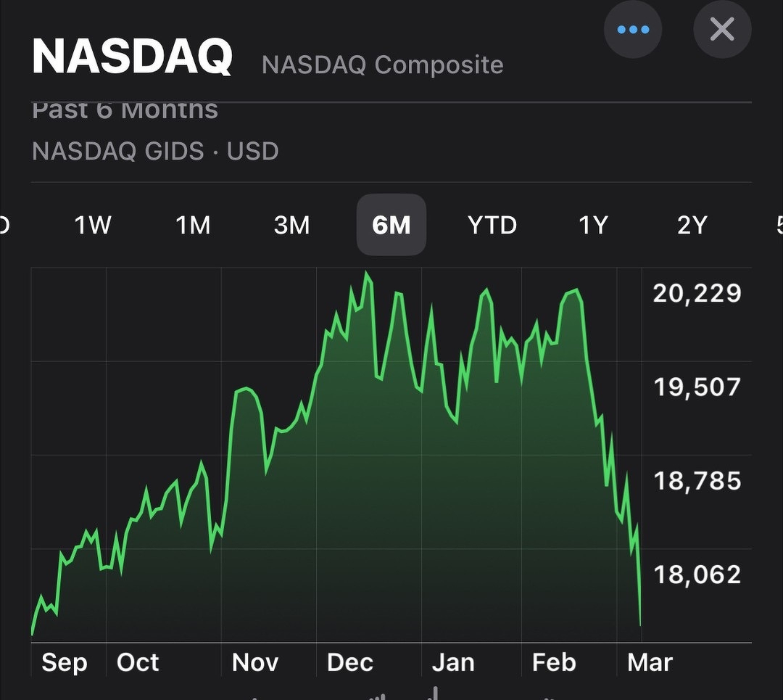Show the 3M chart range
The height and width of the screenshot is (700, 783).
pos(292,226)
